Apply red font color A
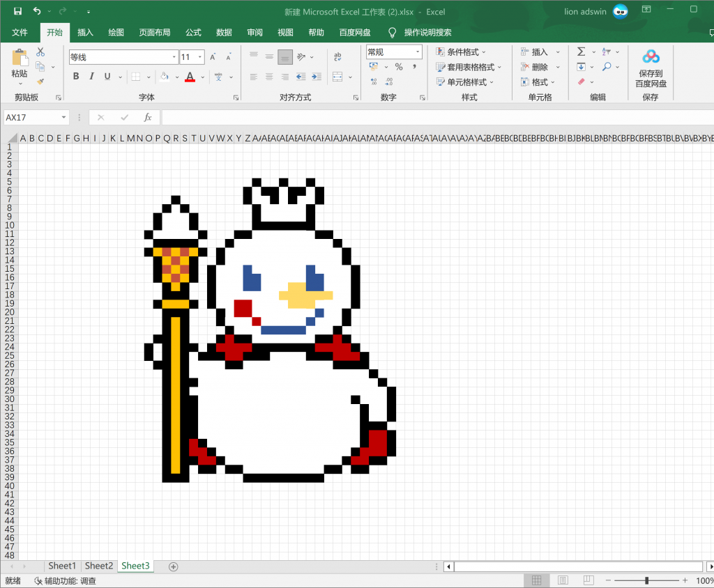714x588 pixels. pos(190,77)
